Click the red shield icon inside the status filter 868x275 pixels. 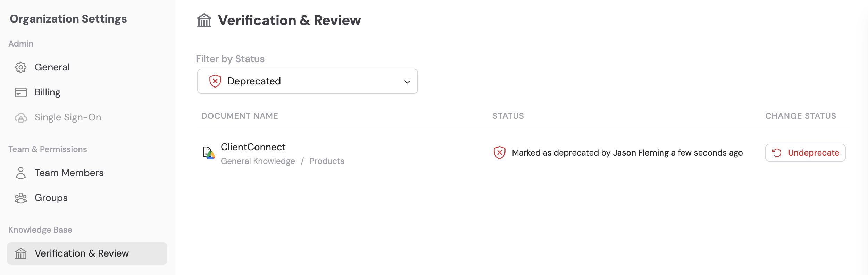(215, 81)
